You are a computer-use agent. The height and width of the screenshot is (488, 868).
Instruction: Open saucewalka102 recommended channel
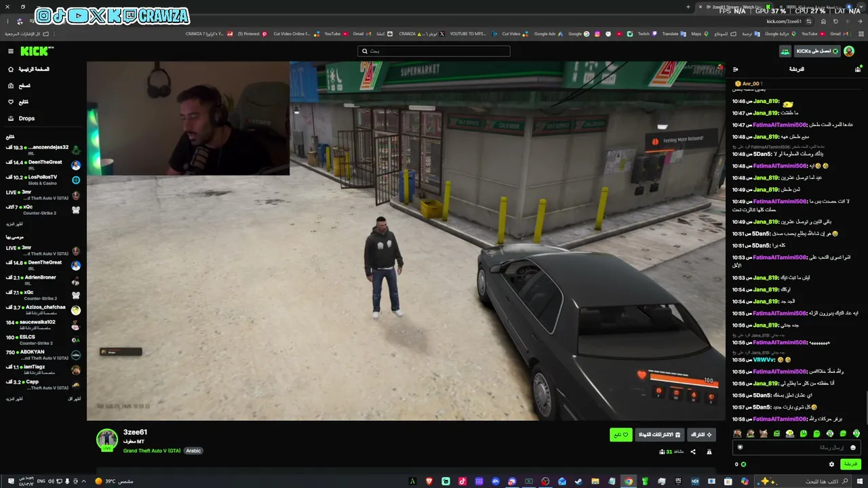43,325
